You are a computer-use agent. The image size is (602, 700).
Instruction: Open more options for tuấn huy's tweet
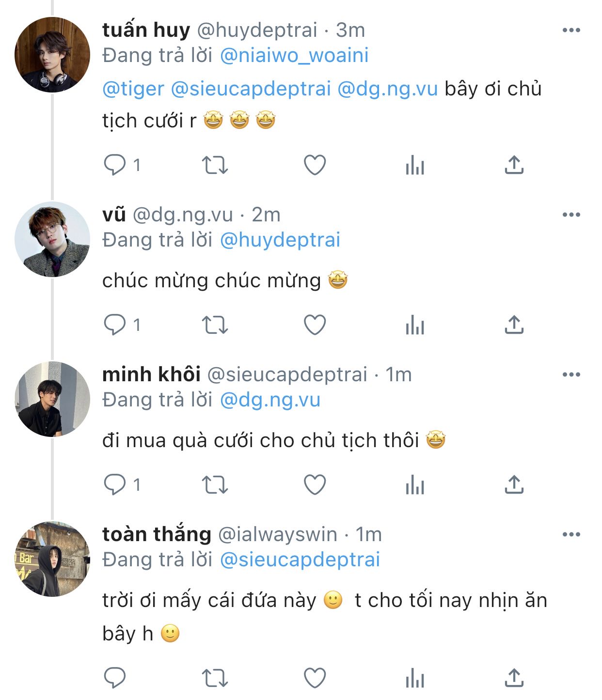click(x=571, y=30)
